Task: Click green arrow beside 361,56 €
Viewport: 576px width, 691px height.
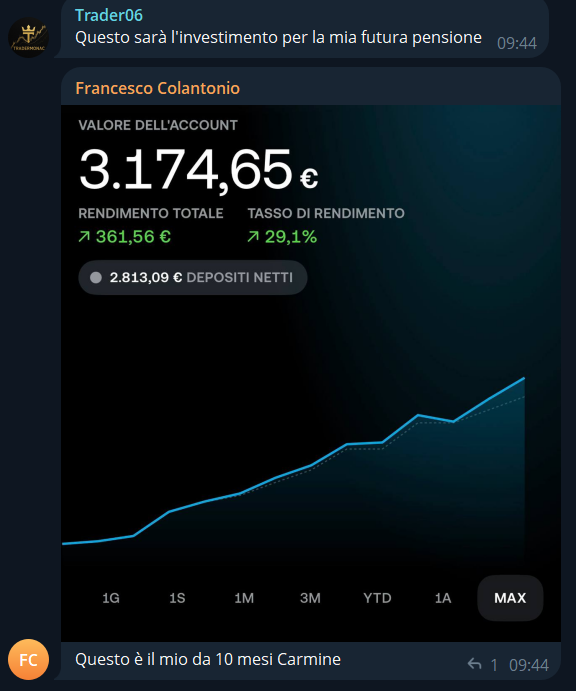Action: (84, 237)
